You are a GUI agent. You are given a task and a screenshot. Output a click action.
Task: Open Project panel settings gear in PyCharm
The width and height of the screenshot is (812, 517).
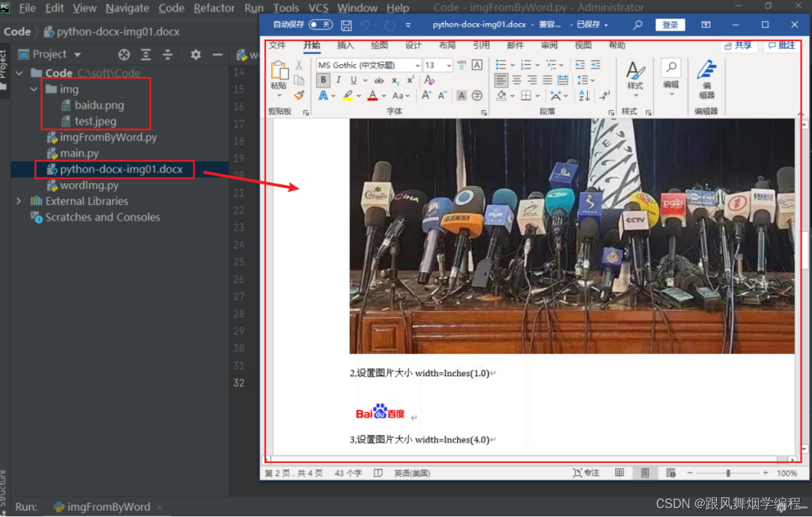195,55
